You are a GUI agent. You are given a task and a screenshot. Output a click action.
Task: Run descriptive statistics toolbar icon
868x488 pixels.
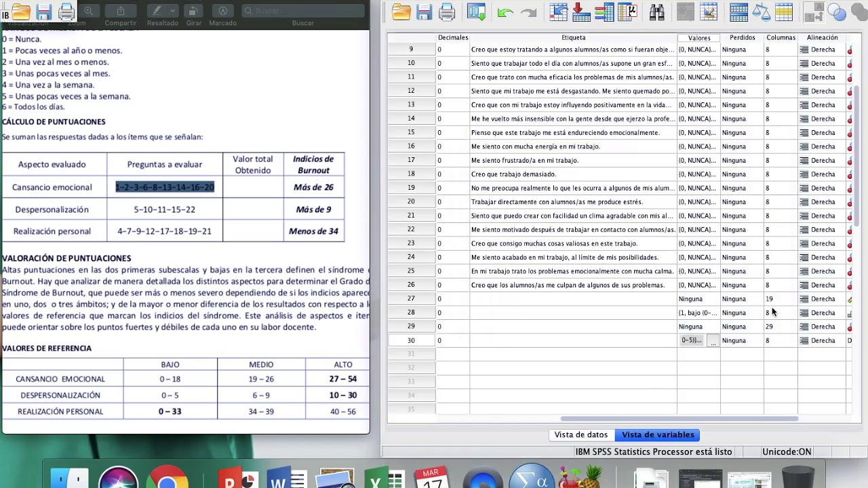click(627, 12)
